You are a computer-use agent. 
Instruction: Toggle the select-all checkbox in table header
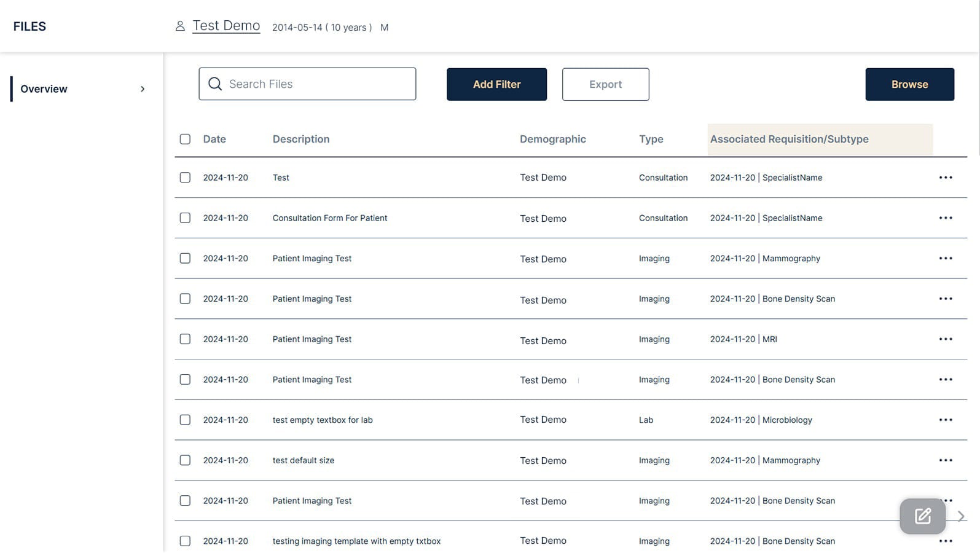185,139
